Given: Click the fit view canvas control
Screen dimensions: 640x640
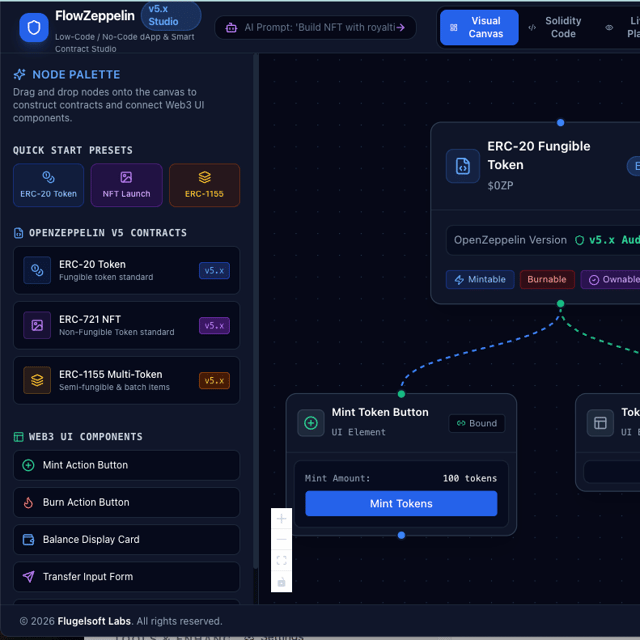Looking at the screenshot, I should click(x=281, y=560).
